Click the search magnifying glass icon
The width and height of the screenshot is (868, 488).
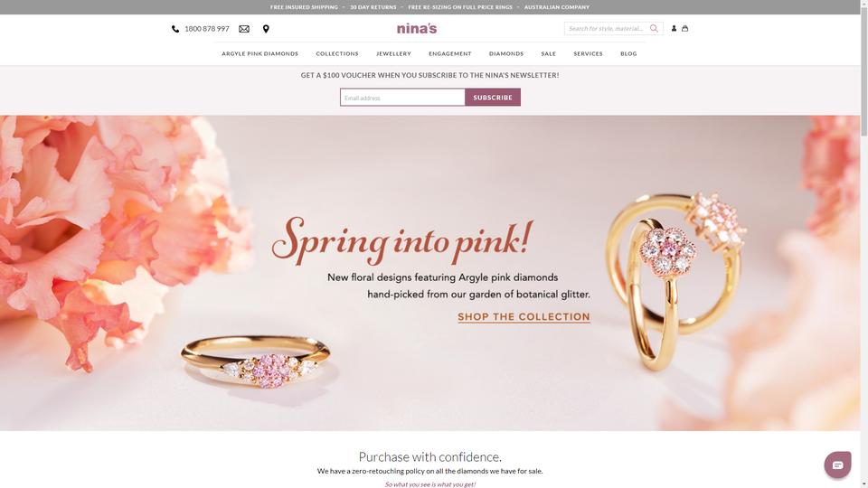[x=654, y=28]
